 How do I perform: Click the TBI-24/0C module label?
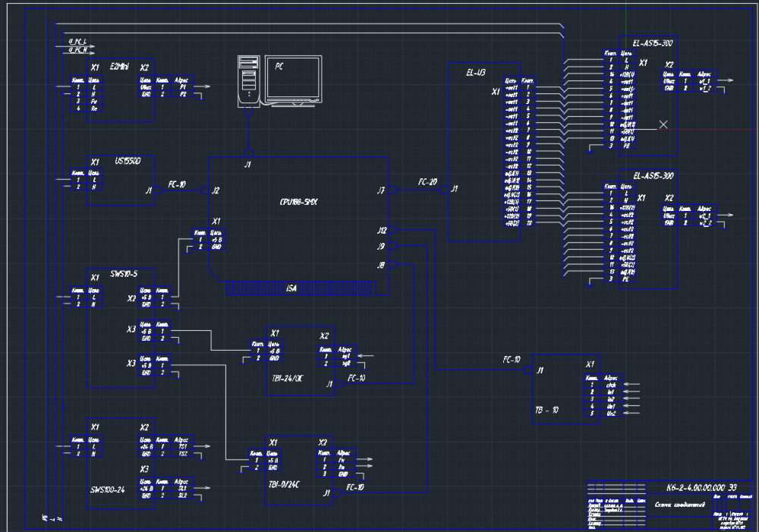click(286, 376)
